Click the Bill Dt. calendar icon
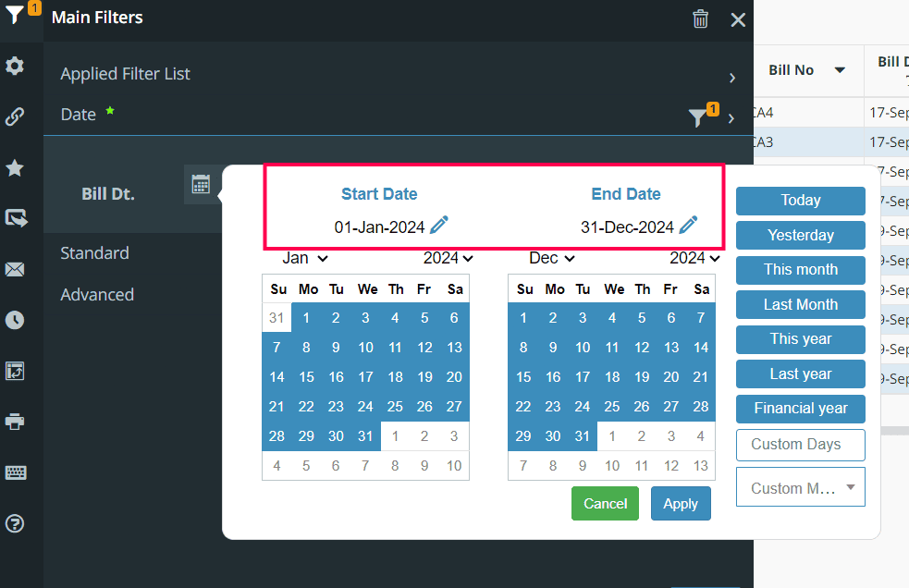The height and width of the screenshot is (588, 909). click(x=201, y=184)
